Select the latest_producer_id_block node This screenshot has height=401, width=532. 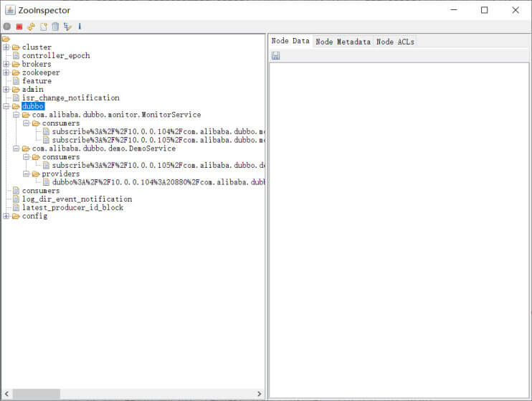tap(72, 207)
